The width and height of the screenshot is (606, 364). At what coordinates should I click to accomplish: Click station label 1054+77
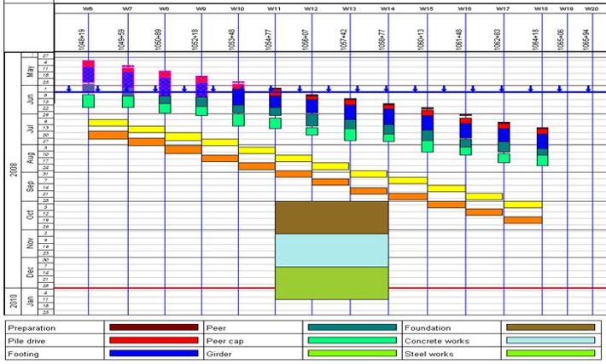(269, 39)
